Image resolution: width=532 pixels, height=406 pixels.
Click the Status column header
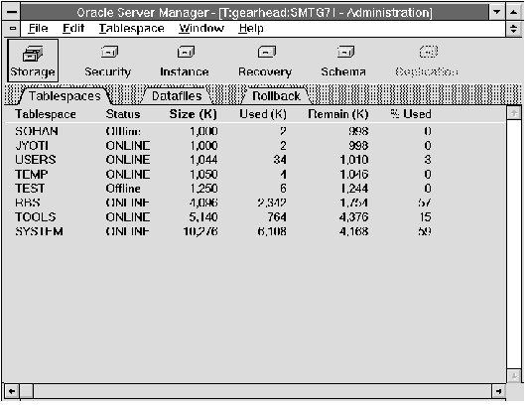(123, 114)
